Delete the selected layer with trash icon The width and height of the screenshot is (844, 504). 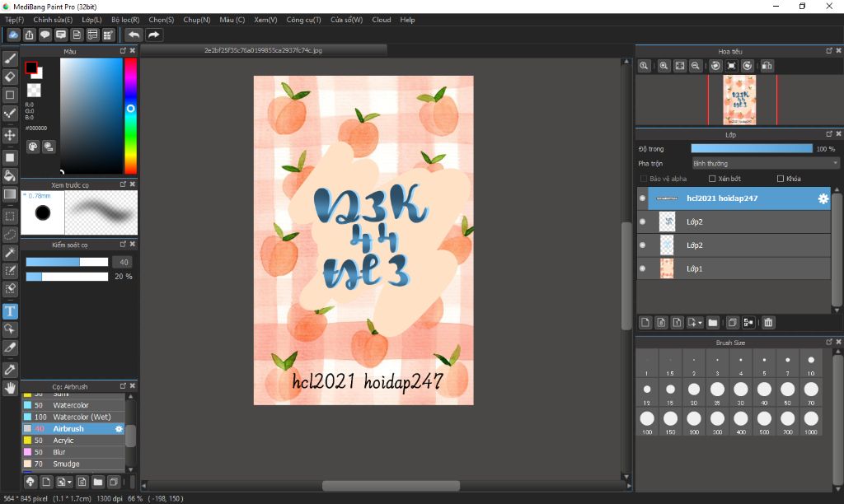768,323
